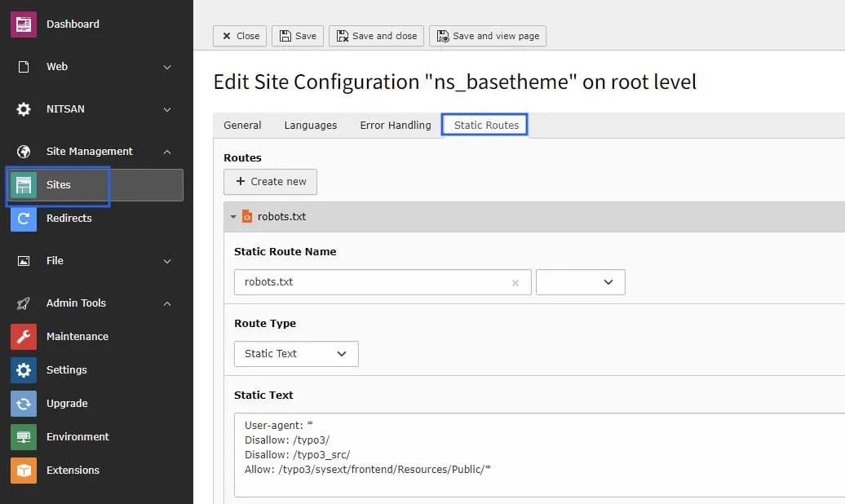Click the robots.txt record title
This screenshot has width=845, height=504.
click(282, 217)
